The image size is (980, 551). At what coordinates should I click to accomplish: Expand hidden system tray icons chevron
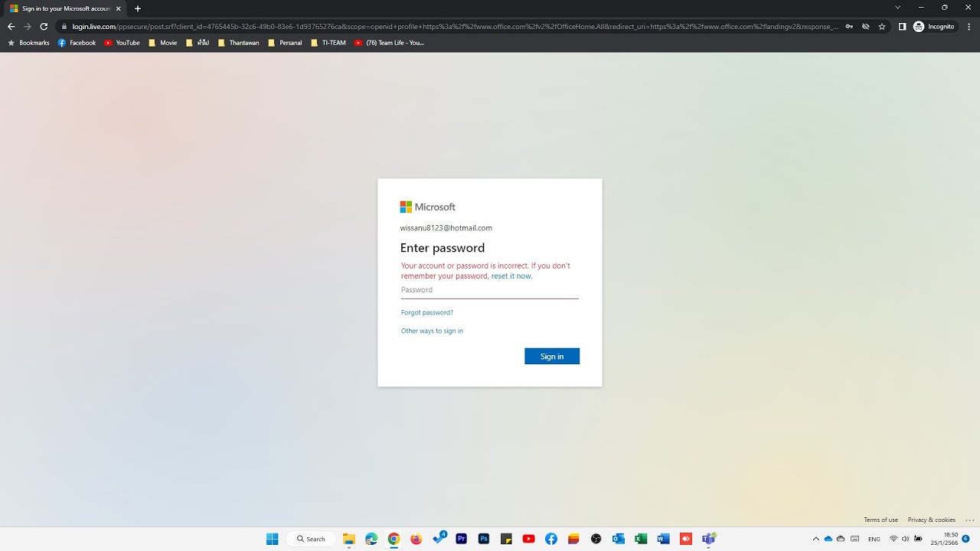[x=816, y=539]
